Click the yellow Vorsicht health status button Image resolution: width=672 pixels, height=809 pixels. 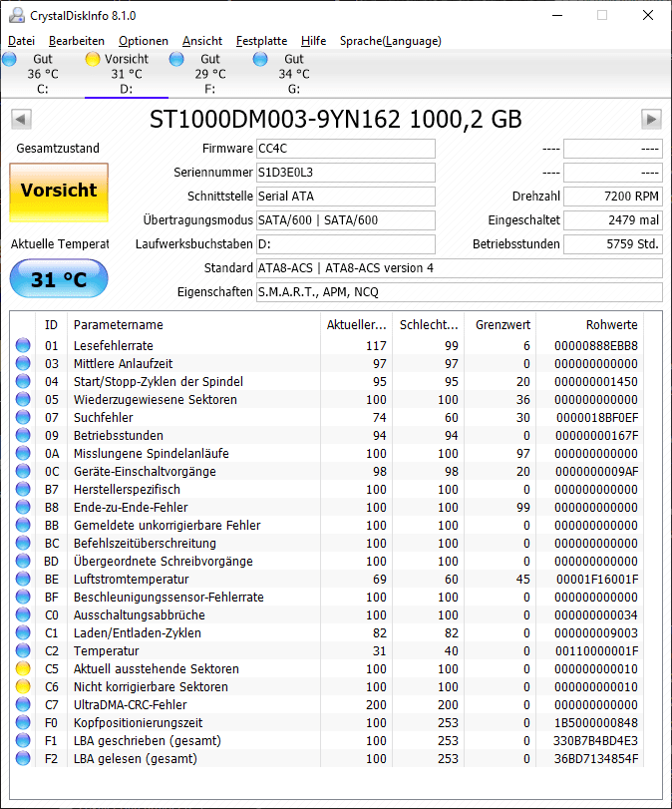(x=59, y=193)
